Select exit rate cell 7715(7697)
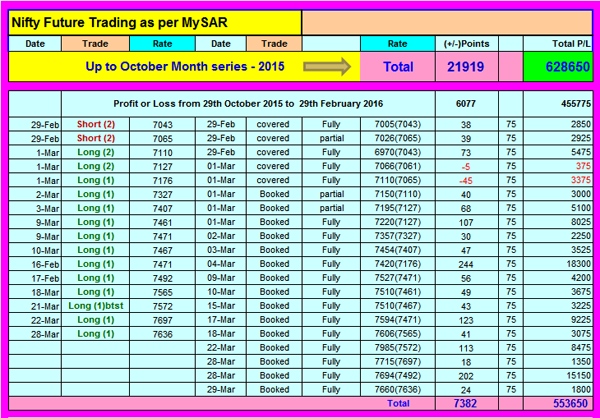The width and height of the screenshot is (600, 418). coord(398,362)
